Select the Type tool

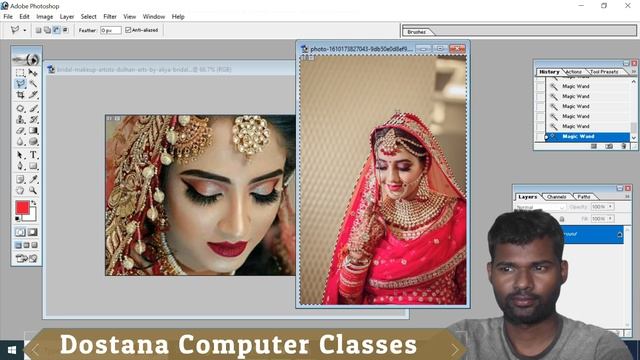33,155
